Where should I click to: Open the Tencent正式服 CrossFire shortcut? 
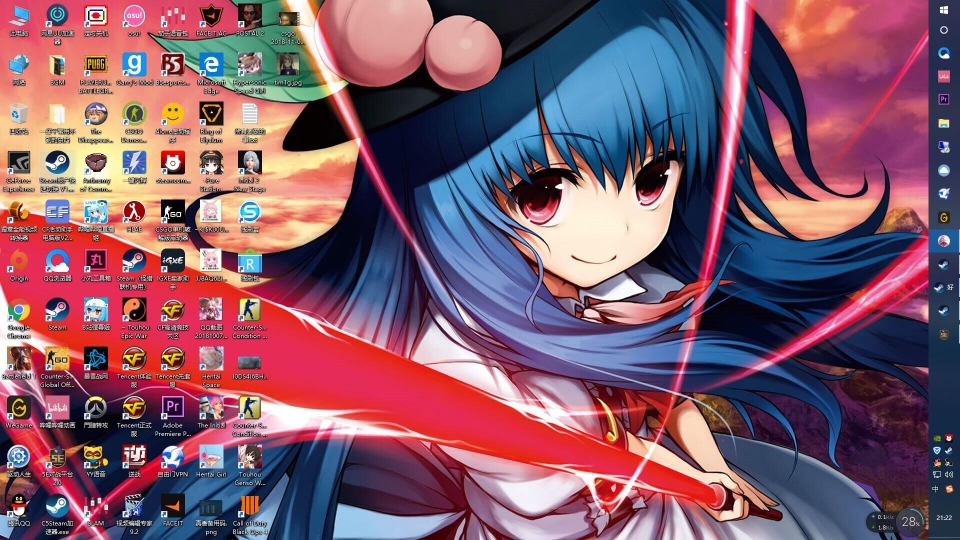(134, 416)
